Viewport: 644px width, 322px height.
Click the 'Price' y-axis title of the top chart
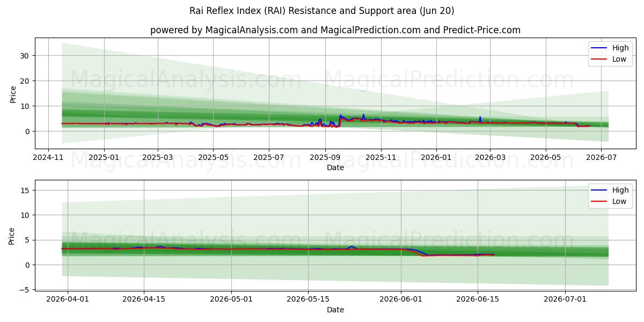(13, 93)
